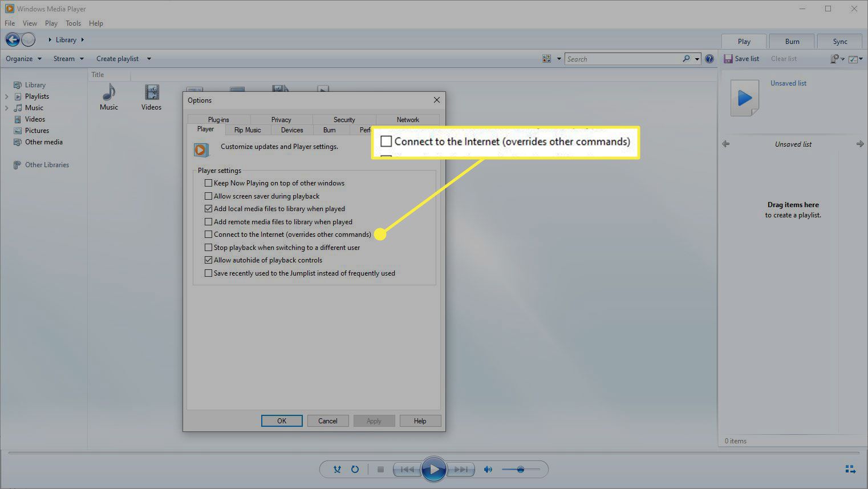The image size is (868, 489).
Task: Click the next list arrow
Action: 860,144
